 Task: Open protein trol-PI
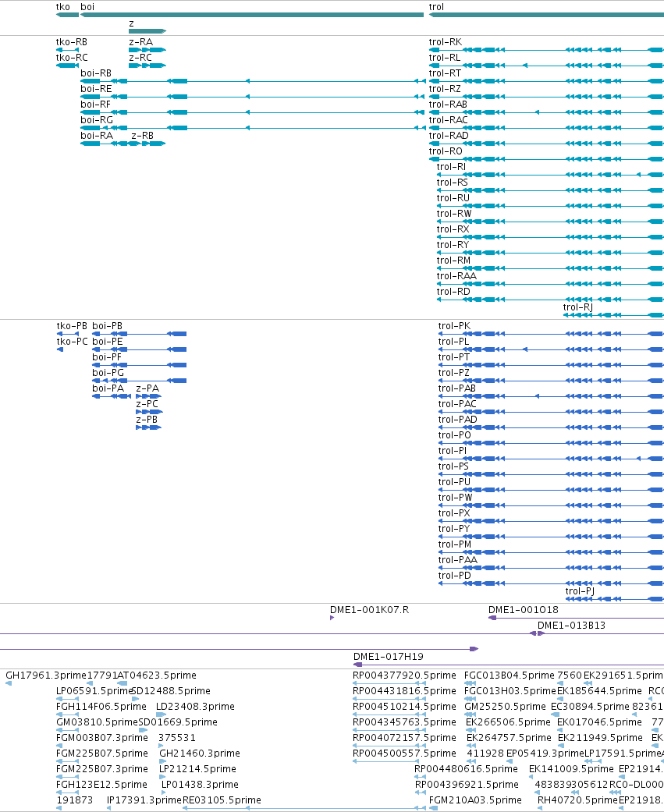point(453,451)
